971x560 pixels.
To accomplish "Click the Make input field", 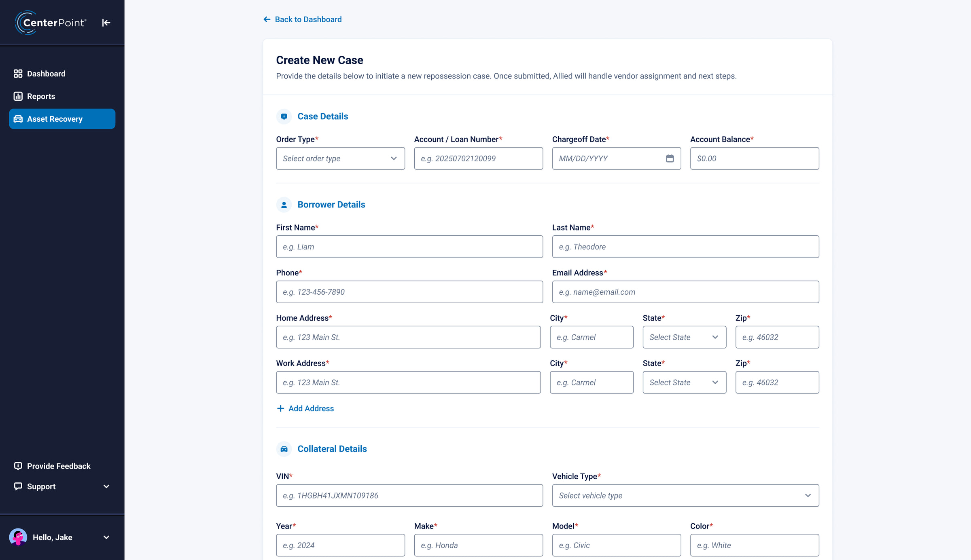I will pos(478,545).
